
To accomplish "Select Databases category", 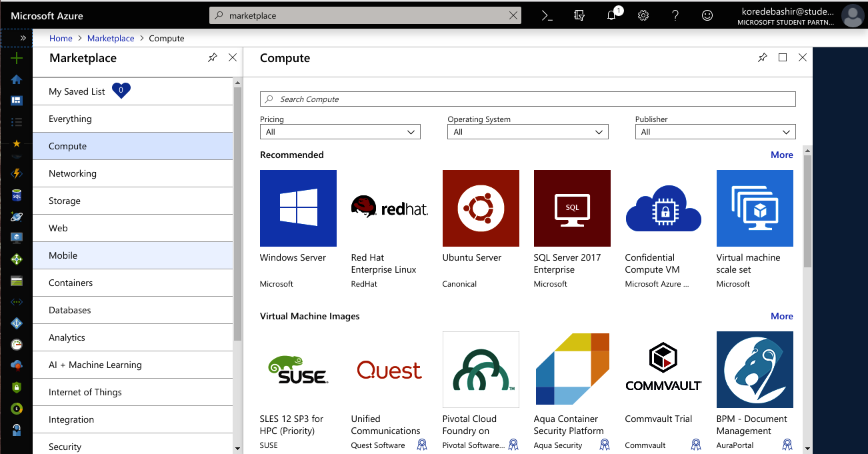I will click(x=133, y=310).
